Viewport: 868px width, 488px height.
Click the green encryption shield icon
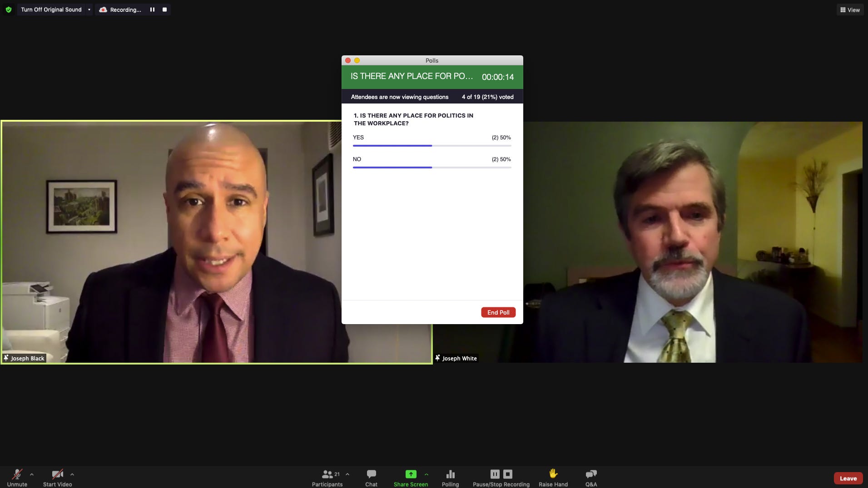pyautogui.click(x=8, y=10)
